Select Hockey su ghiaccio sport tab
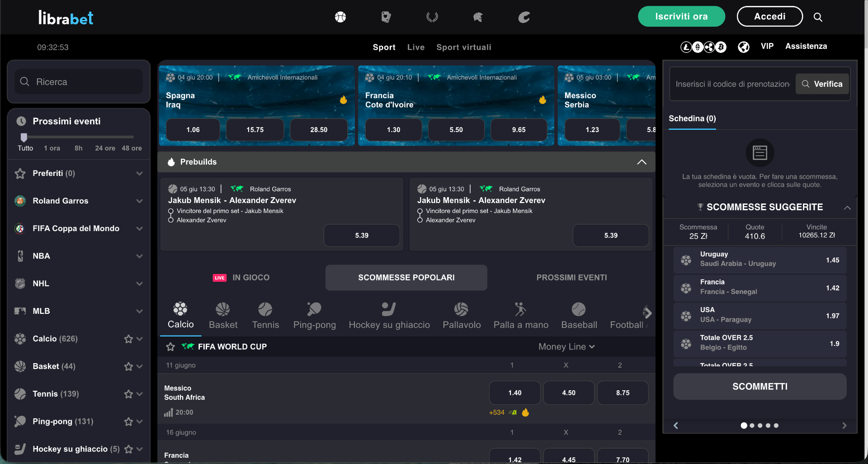 point(389,316)
